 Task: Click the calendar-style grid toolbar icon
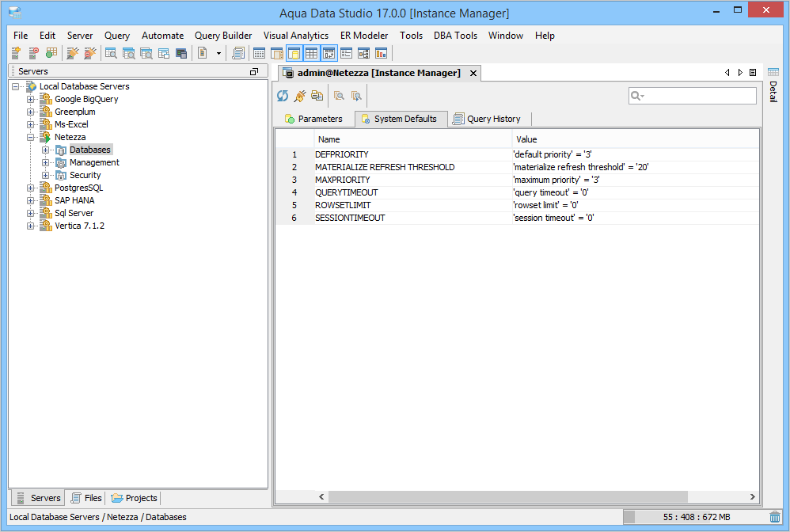pos(259,53)
